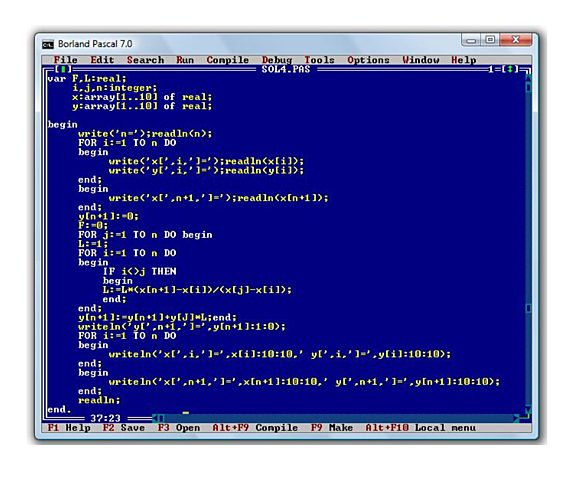Close the Borland Pascal 7.0 window
This screenshot has height=480, width=584.
tap(516, 39)
